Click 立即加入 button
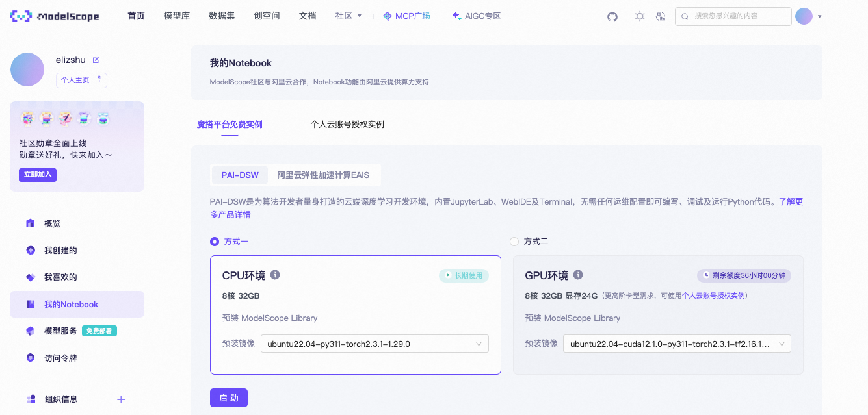 click(38, 175)
